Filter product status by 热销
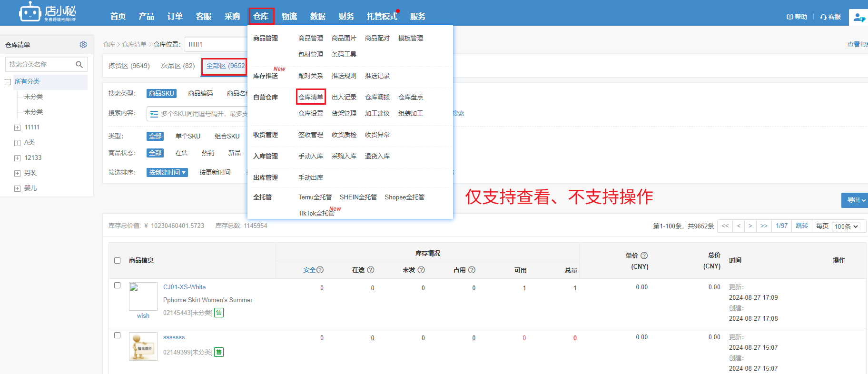 (208, 153)
